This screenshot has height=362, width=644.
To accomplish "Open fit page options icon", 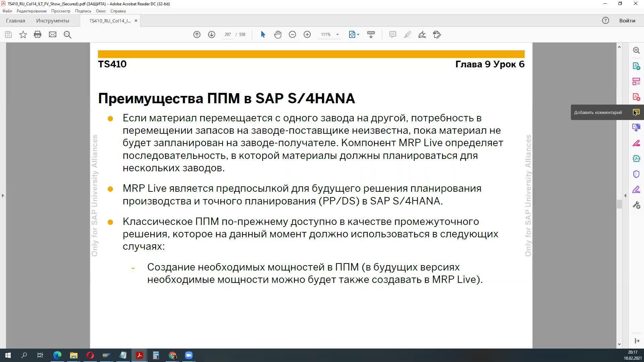I will click(354, 35).
